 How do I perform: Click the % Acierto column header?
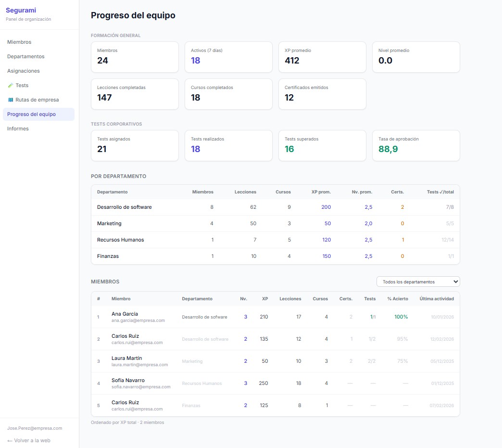click(397, 299)
